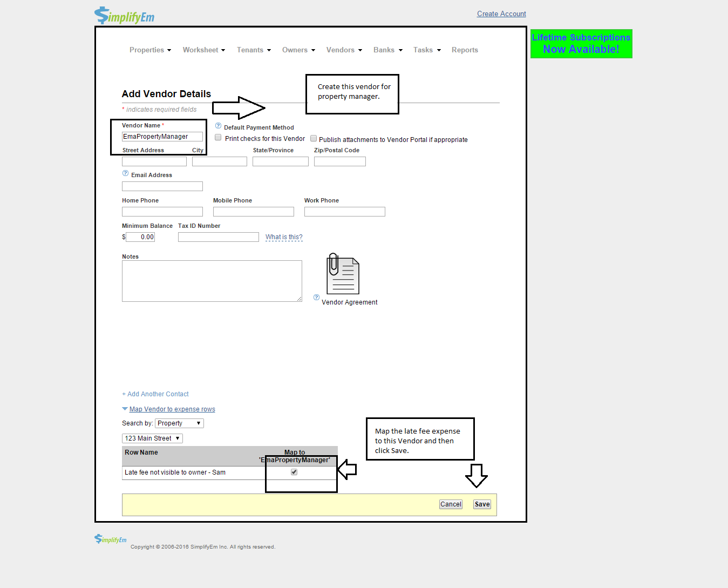Click the Save button
This screenshot has height=588, width=728.
point(482,504)
